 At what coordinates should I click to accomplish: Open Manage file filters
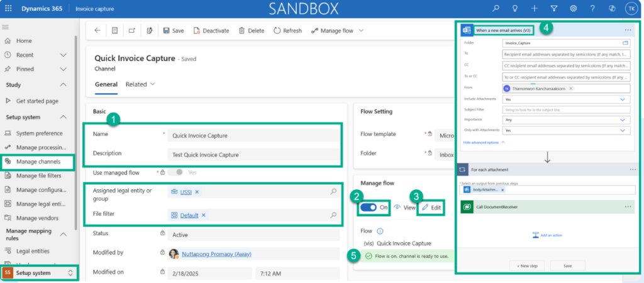pos(38,175)
